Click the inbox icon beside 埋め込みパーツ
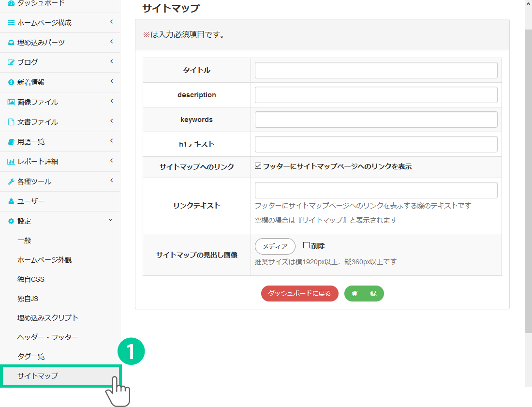This screenshot has width=532, height=407. (x=11, y=43)
